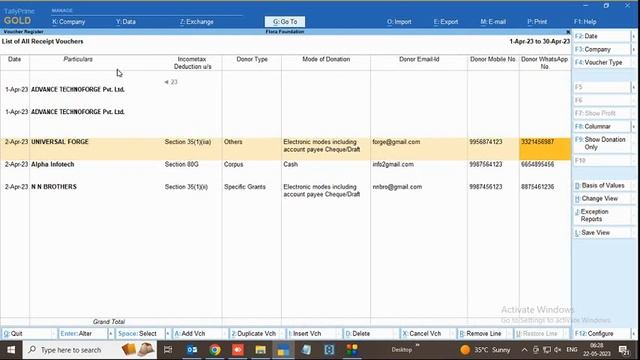Viewport: 640px width, 360px height.
Task: Click mobile number 9987456123
Action: click(486, 187)
